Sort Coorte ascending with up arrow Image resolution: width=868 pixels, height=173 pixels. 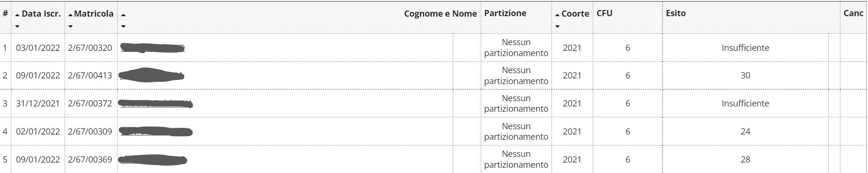pyautogui.click(x=557, y=15)
